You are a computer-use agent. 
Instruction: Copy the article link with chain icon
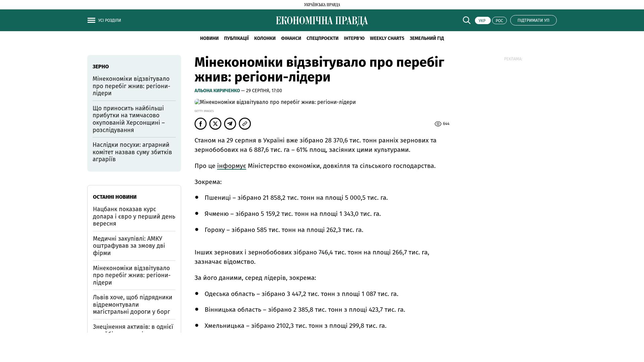click(245, 124)
